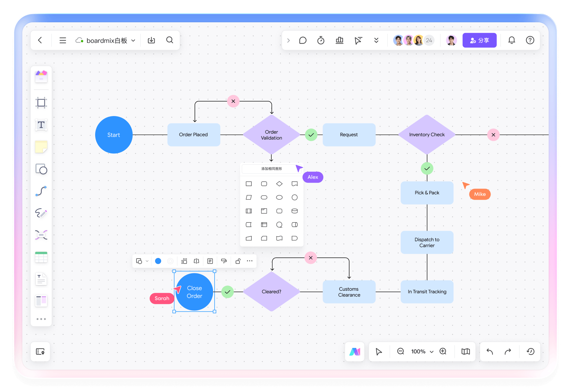Choose the Frame tool in sidebar
571x392 pixels.
[x=41, y=103]
